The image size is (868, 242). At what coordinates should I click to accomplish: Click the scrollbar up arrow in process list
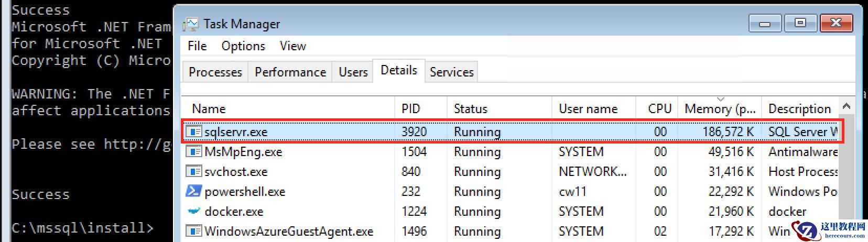[846, 106]
